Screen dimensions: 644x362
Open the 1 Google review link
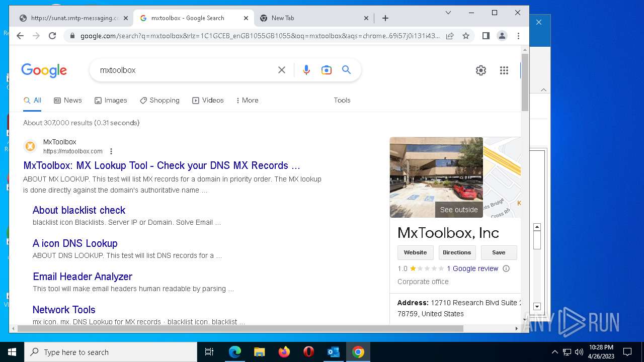pos(472,268)
